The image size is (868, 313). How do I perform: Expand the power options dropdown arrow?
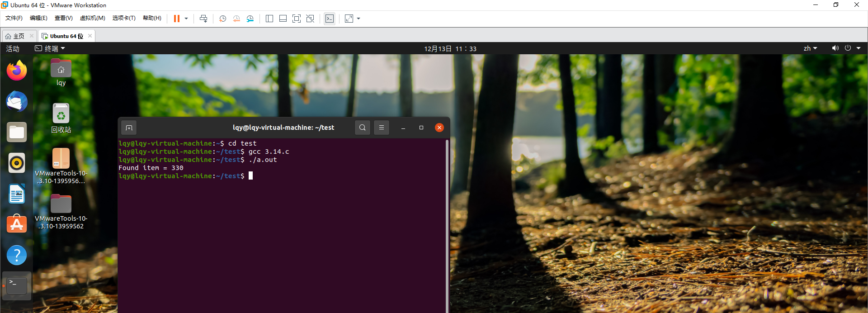pos(186,19)
